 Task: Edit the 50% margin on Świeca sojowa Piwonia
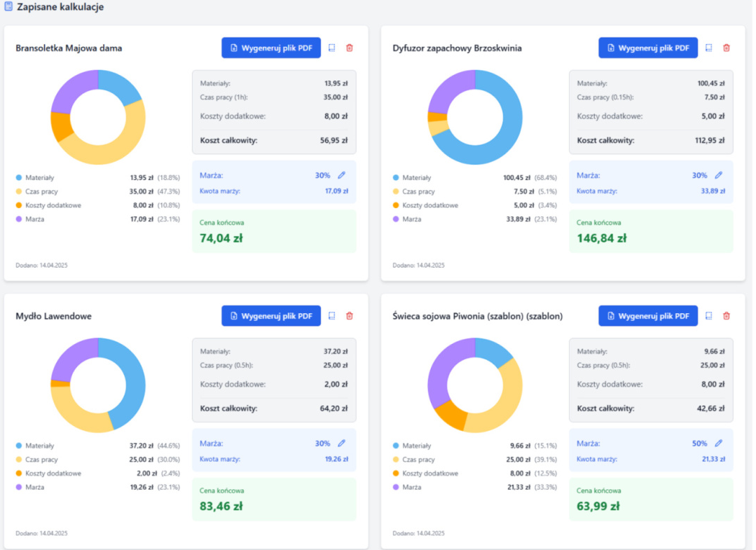719,443
